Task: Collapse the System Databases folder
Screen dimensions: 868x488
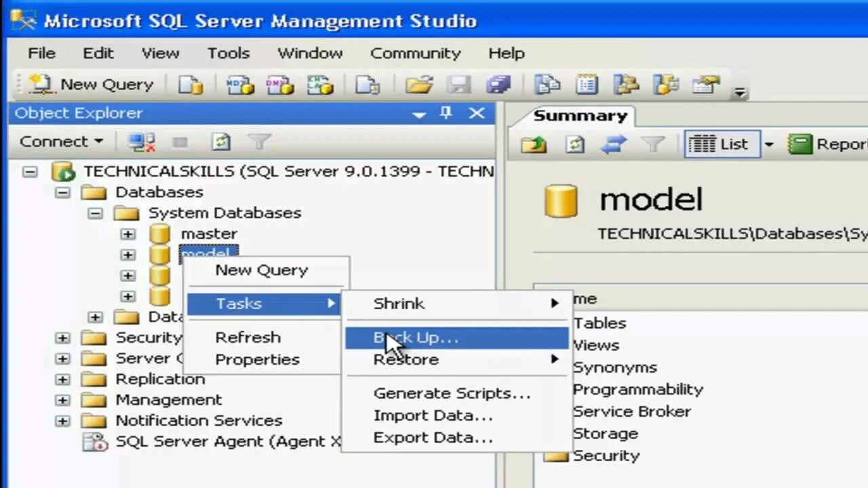Action: tap(95, 213)
